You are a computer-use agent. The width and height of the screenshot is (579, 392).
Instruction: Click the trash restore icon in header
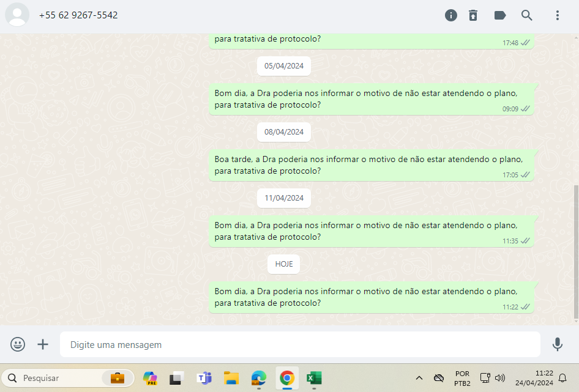point(473,15)
